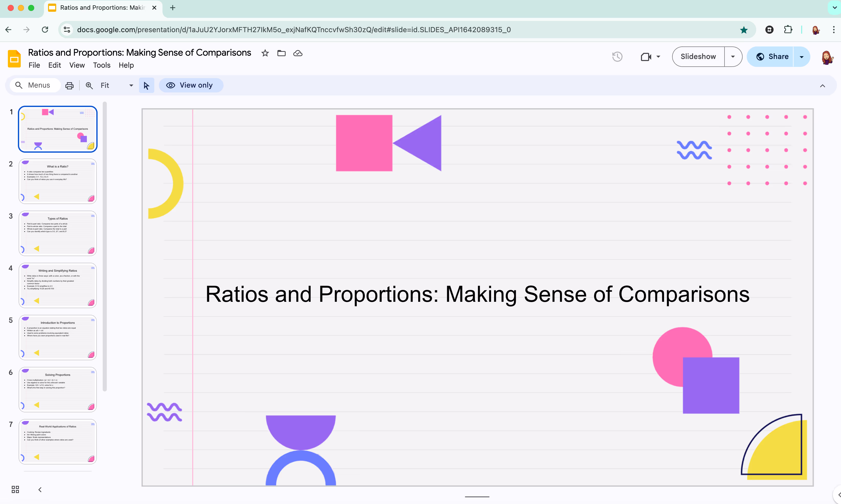Open the Tools menu

point(101,65)
